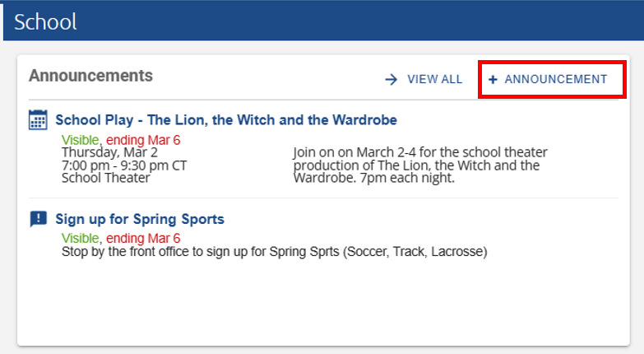This screenshot has height=354, width=644.
Task: Click the arrow icon next to View All
Action: click(x=391, y=80)
